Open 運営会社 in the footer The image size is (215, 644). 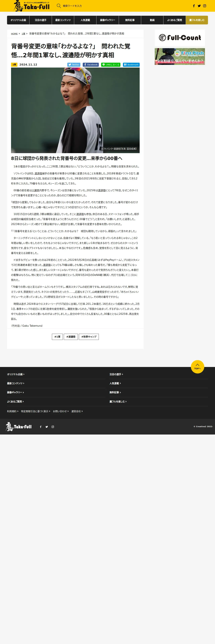click(x=77, y=411)
